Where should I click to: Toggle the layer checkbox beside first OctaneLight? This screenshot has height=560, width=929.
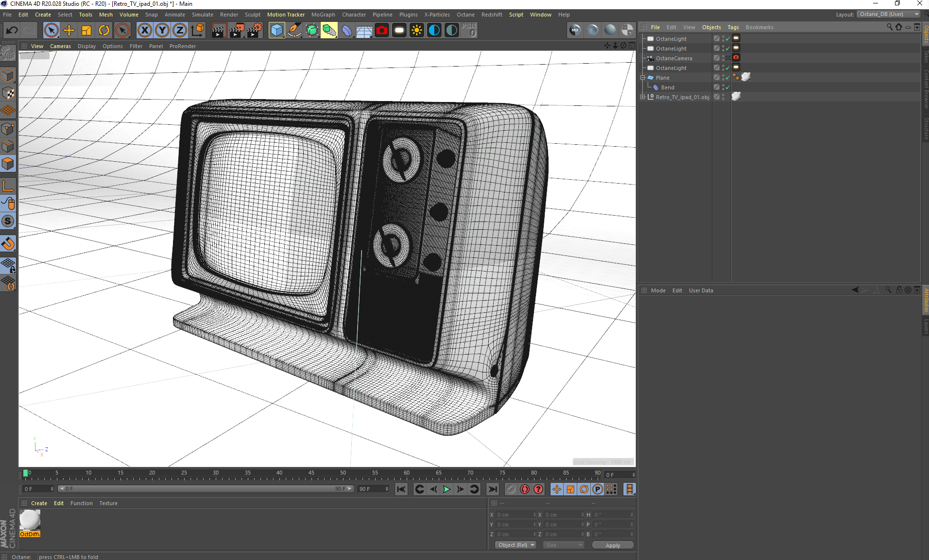click(716, 38)
